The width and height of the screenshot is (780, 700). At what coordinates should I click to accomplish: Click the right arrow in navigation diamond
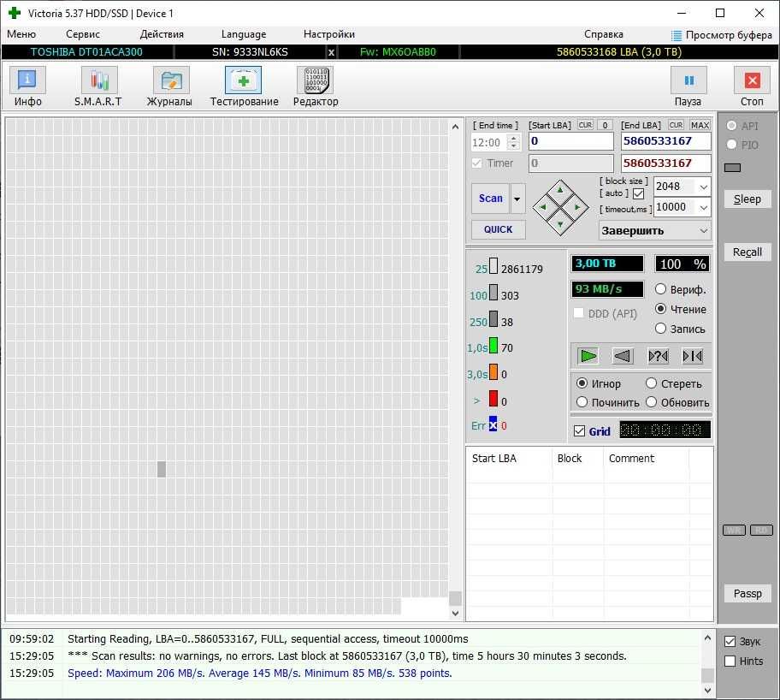click(x=577, y=207)
